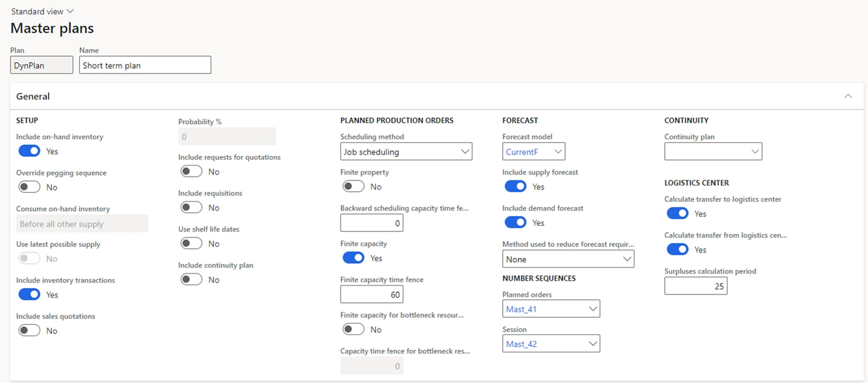Viewport: 868px width, 383px height.
Task: Toggle Calculate transfer to logistics center
Action: (x=678, y=214)
